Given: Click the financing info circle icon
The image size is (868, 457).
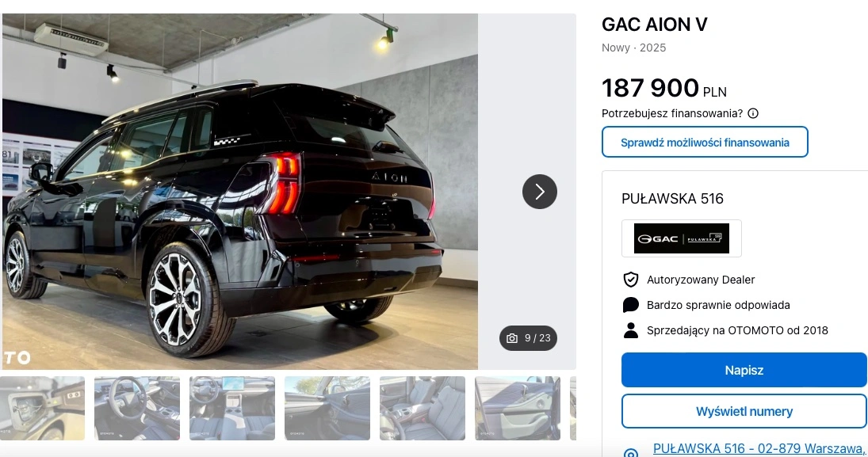Looking at the screenshot, I should click(x=753, y=113).
